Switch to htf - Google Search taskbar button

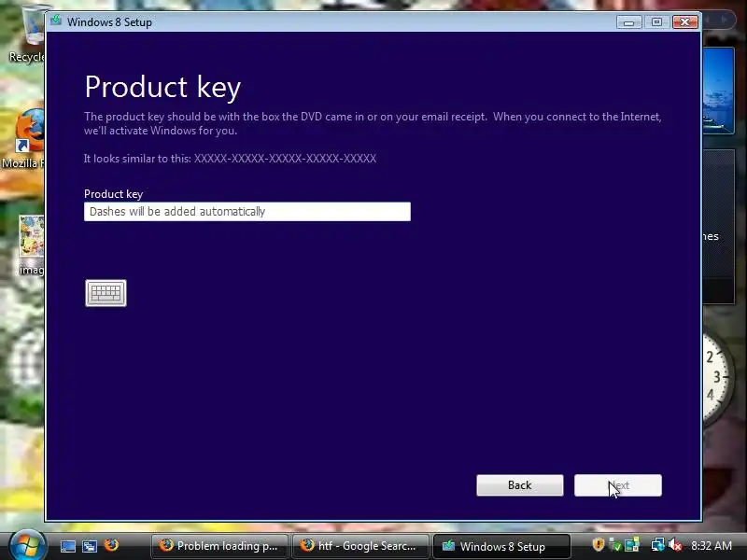[x=359, y=546]
